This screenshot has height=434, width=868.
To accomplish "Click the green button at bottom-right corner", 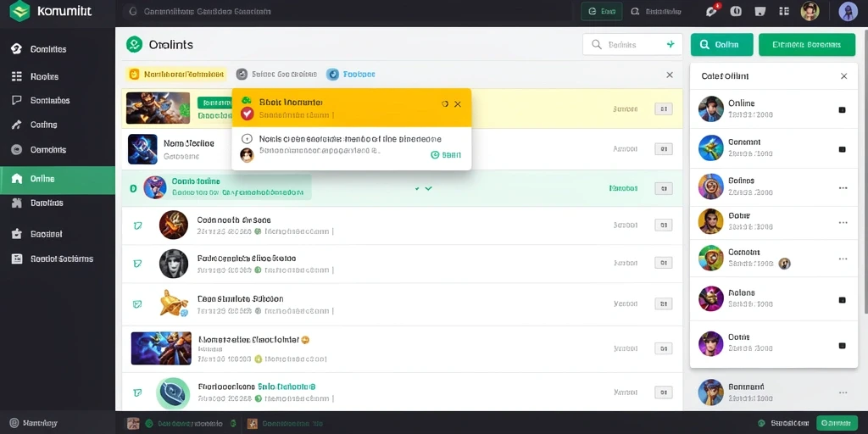I will click(x=837, y=423).
